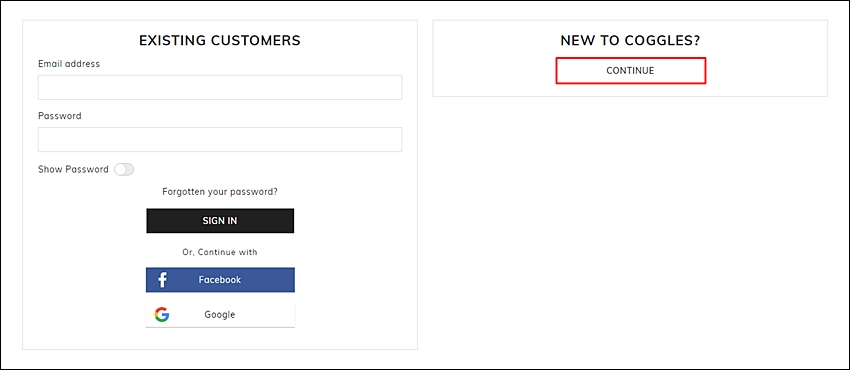Click the "EXISTING CUSTOMERS" heading

coord(220,41)
